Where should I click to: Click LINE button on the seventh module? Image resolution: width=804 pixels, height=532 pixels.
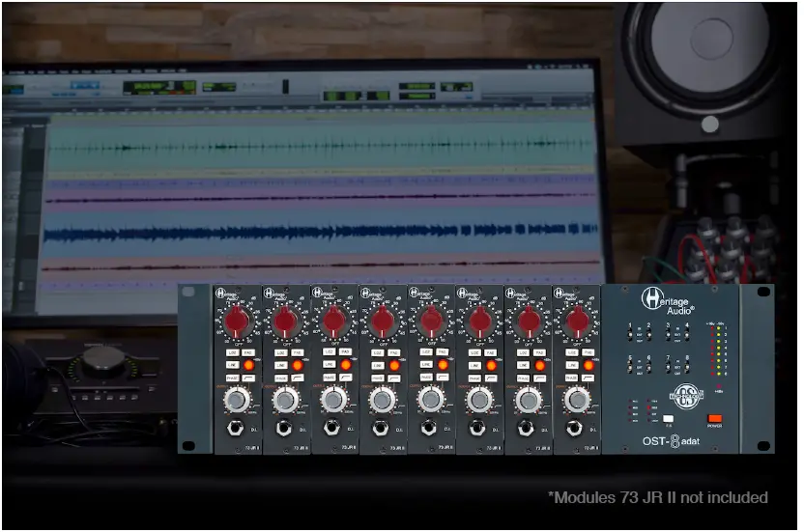(x=523, y=365)
